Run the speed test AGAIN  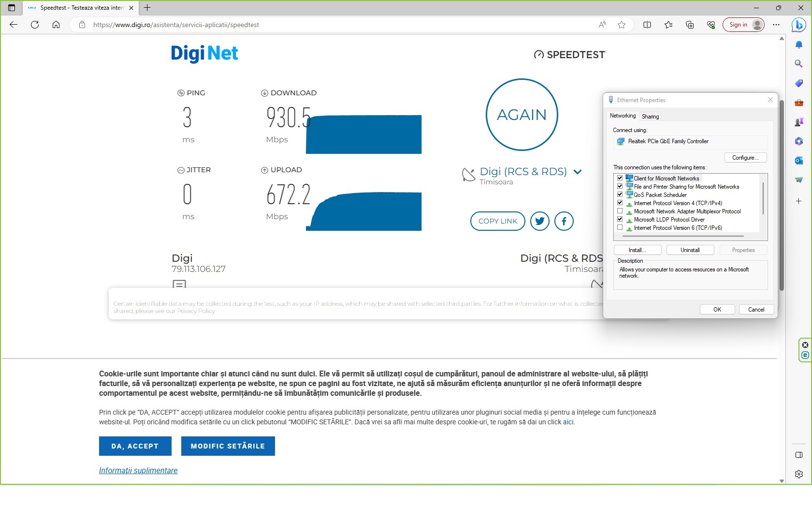(x=522, y=115)
